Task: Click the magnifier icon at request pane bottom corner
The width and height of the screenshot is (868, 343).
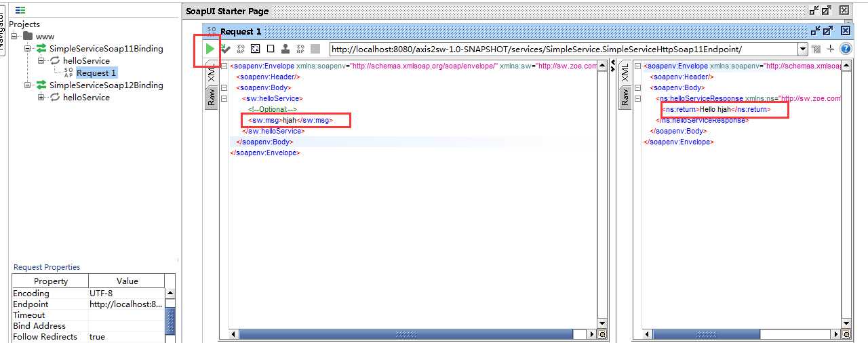Action: point(602,335)
